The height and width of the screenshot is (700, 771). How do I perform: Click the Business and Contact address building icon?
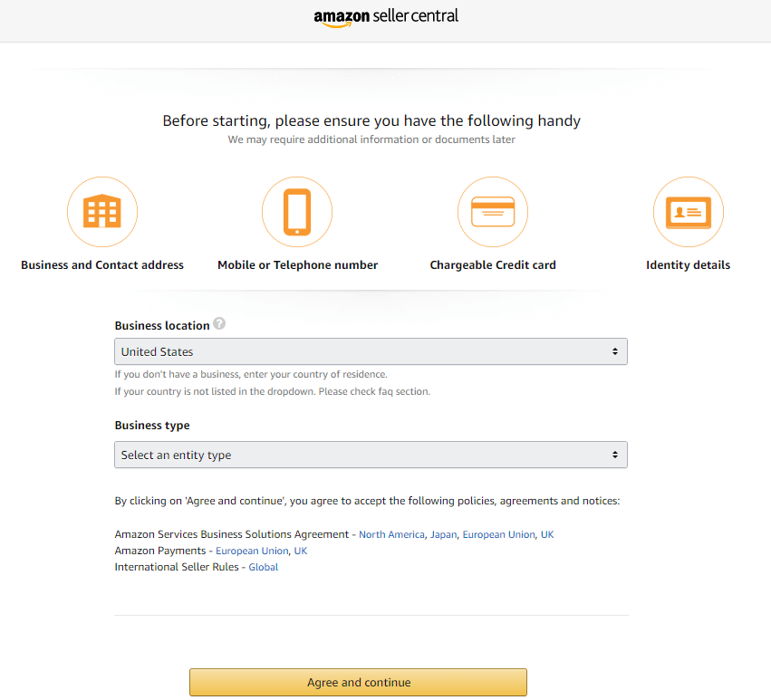(102, 212)
